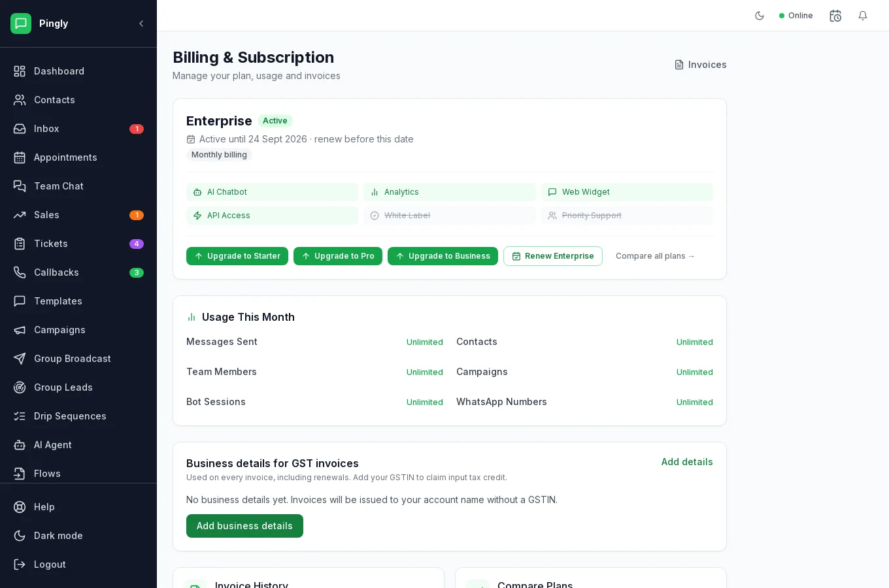Image resolution: width=889 pixels, height=588 pixels.
Task: Open the Group Broadcast menu label
Action: pos(73,359)
